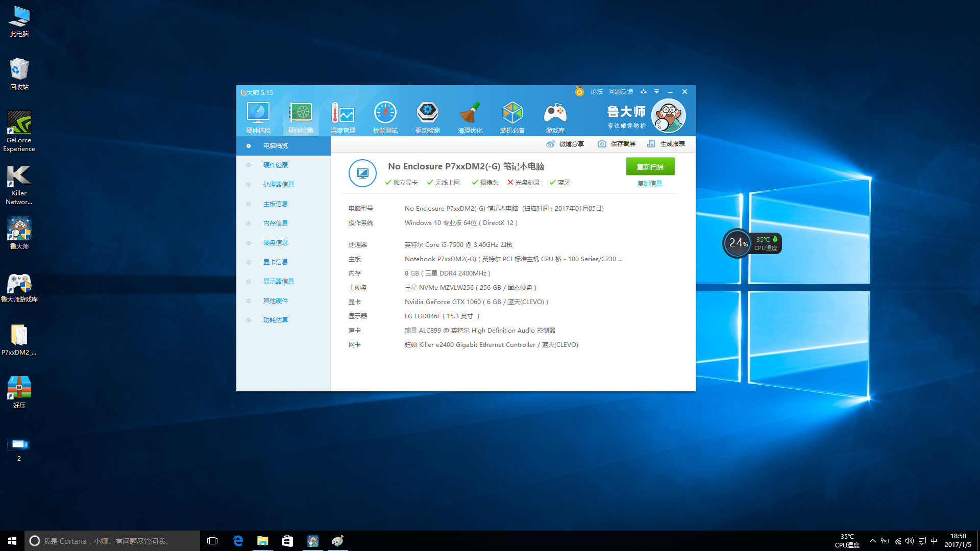Expand hidden system tray icons

click(872, 541)
